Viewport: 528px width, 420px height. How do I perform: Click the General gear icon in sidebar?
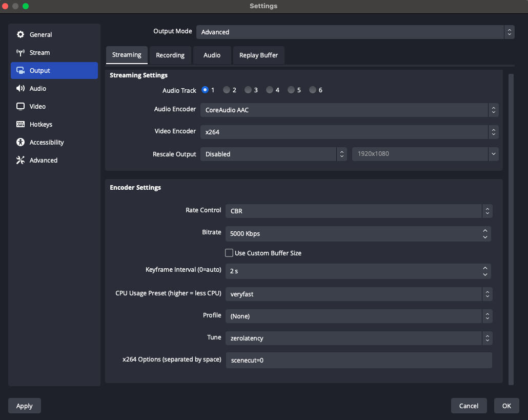(x=21, y=35)
